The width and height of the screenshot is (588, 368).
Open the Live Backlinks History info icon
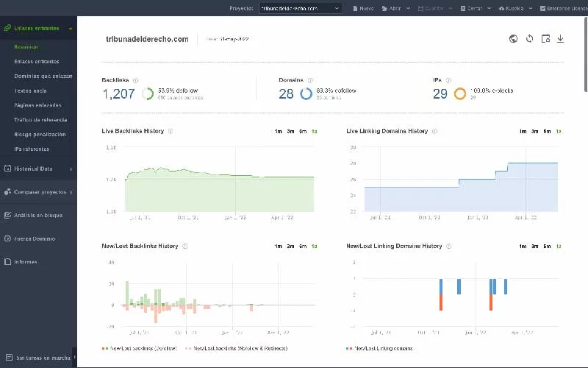point(171,131)
